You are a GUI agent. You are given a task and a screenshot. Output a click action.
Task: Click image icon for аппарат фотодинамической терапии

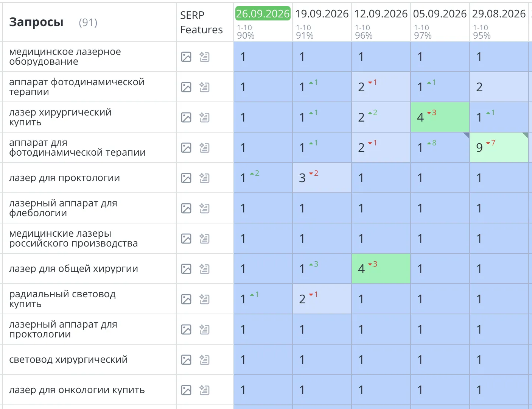(186, 87)
